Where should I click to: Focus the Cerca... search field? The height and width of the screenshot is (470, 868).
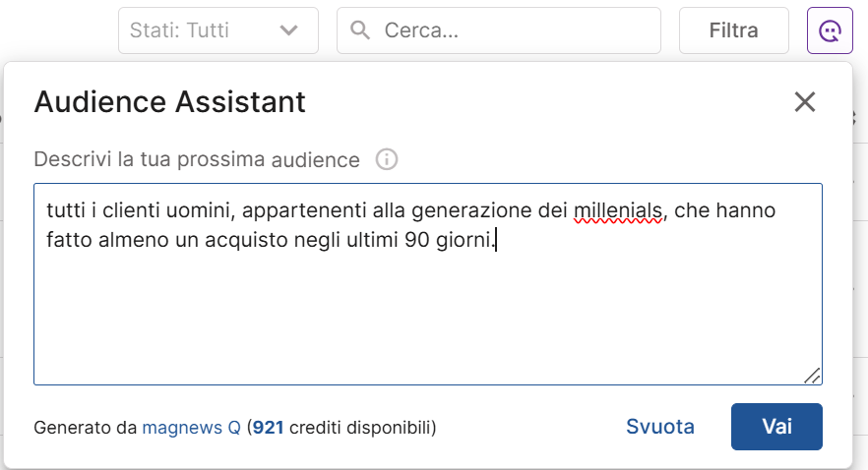coord(499,30)
